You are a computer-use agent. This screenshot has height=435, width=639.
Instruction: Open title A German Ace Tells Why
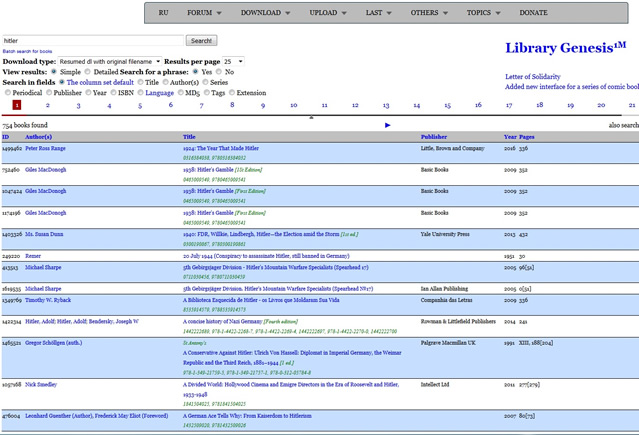(247, 416)
